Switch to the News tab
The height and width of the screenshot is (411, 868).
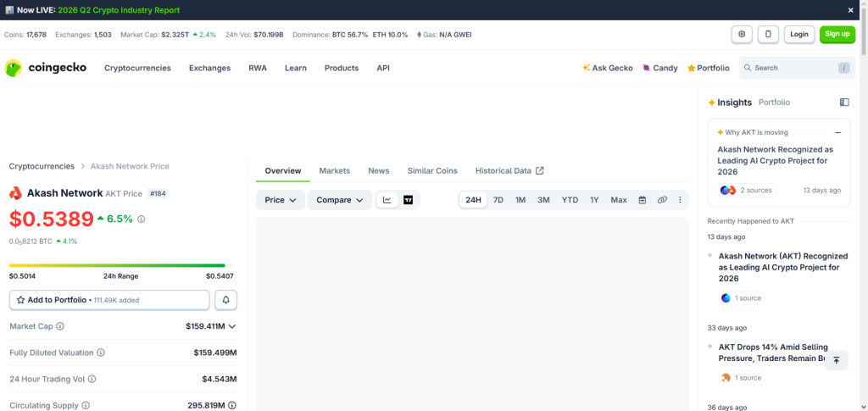click(x=379, y=171)
